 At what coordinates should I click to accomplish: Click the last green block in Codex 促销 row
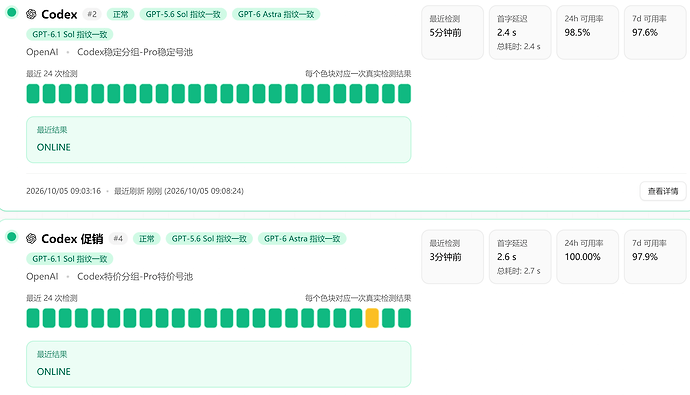point(404,318)
